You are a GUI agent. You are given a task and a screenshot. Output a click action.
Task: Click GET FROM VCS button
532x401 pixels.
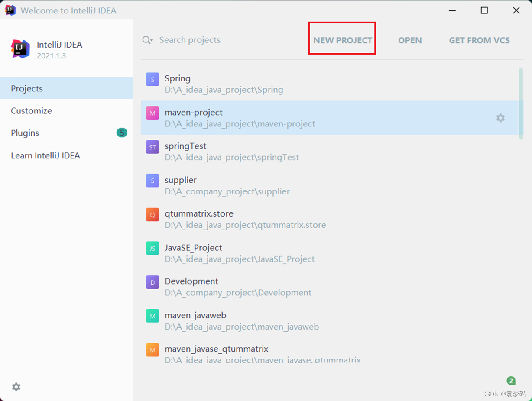click(479, 40)
